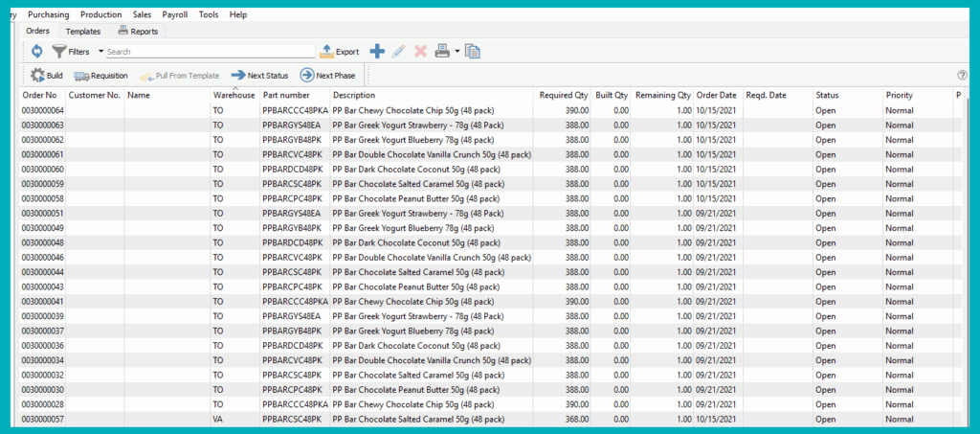This screenshot has width=980, height=434.
Task: Switch to the Orders tab
Action: pyautogui.click(x=37, y=31)
